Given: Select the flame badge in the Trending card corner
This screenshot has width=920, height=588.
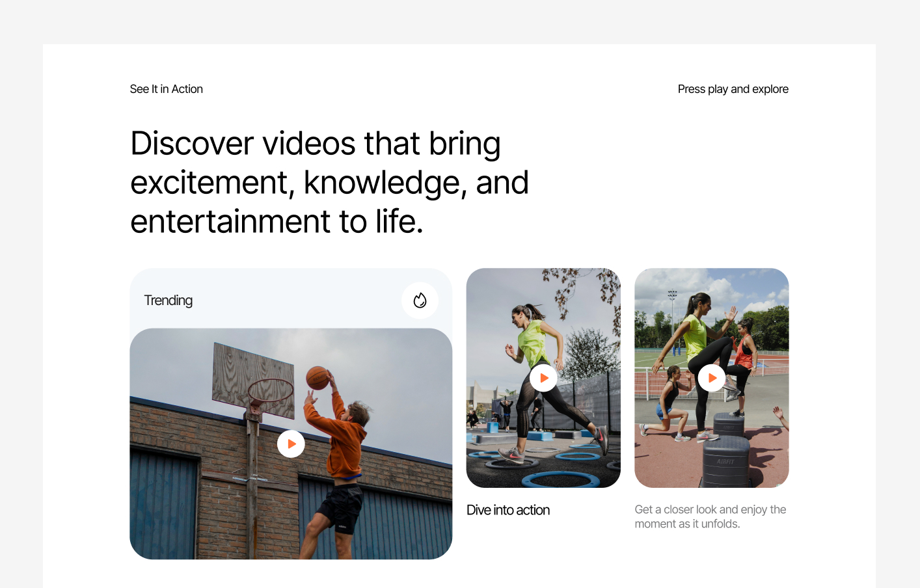Looking at the screenshot, I should pyautogui.click(x=420, y=301).
